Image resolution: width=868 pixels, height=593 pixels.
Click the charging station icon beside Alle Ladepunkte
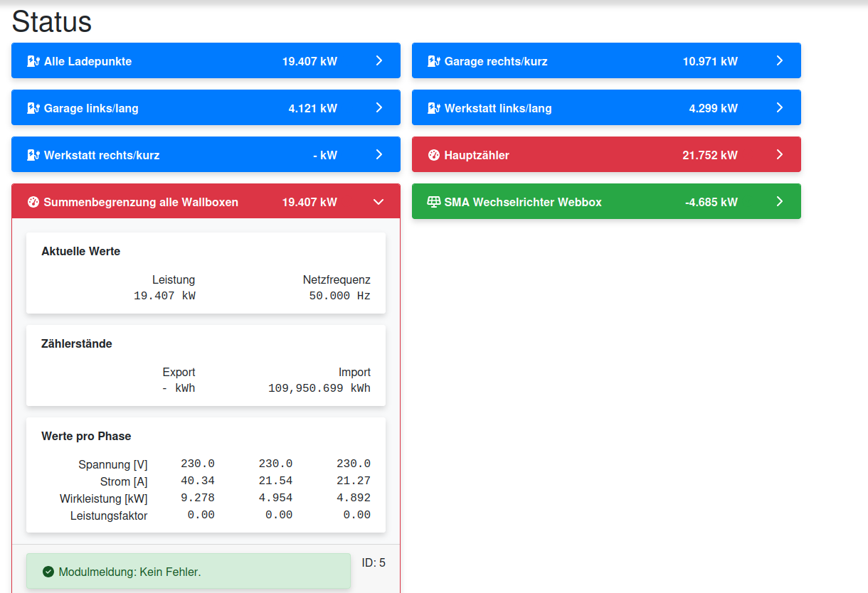click(33, 61)
